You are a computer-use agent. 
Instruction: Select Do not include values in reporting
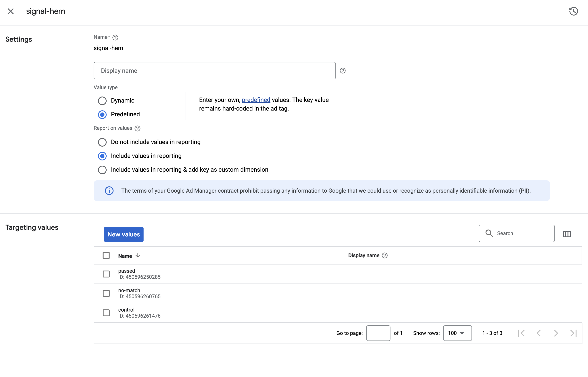tap(102, 142)
